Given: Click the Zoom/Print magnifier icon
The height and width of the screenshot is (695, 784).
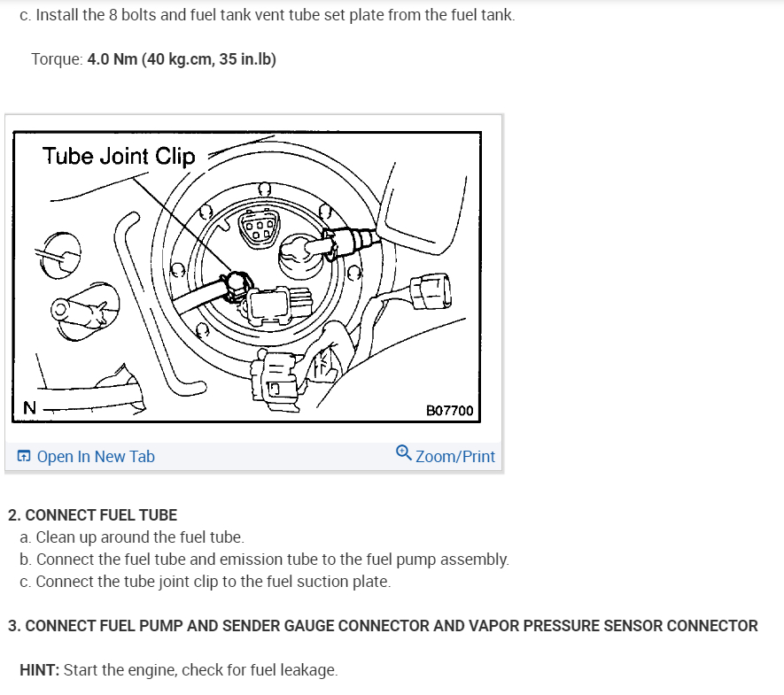Looking at the screenshot, I should point(403,452).
